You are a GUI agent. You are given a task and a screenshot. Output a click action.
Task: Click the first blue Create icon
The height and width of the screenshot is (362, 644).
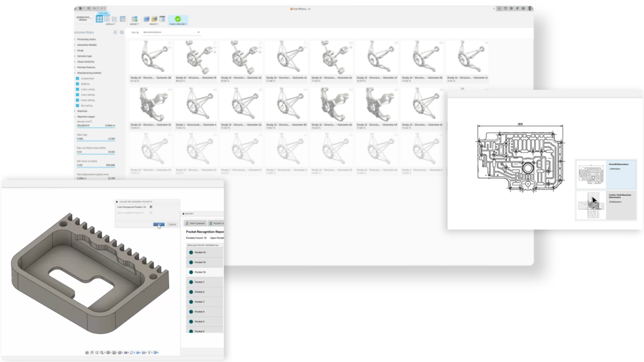coord(146,19)
